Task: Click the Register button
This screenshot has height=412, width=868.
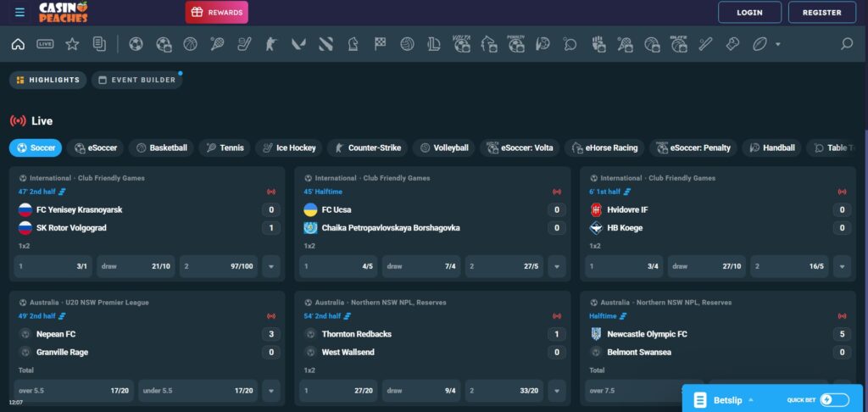Action: pos(821,13)
